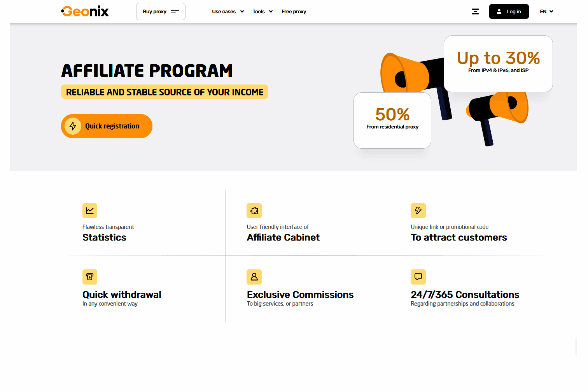Click the Quick withdrawal archive icon

(x=90, y=277)
